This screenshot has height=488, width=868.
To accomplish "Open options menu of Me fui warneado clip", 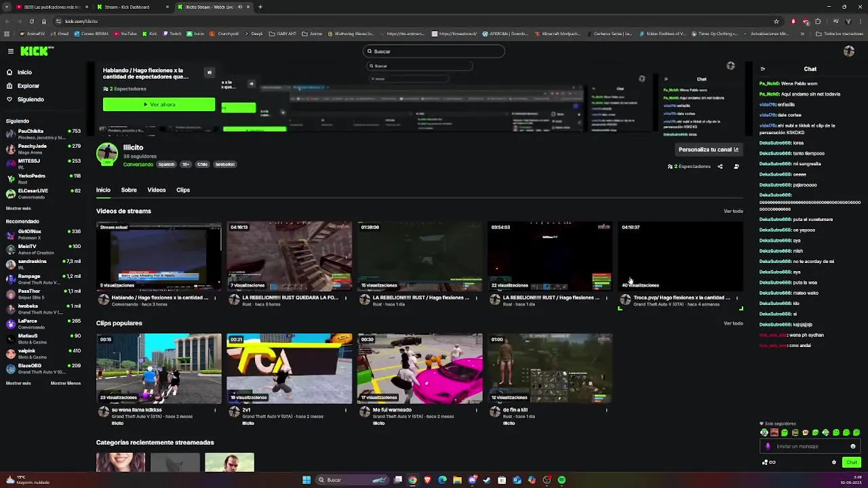I will (476, 410).
